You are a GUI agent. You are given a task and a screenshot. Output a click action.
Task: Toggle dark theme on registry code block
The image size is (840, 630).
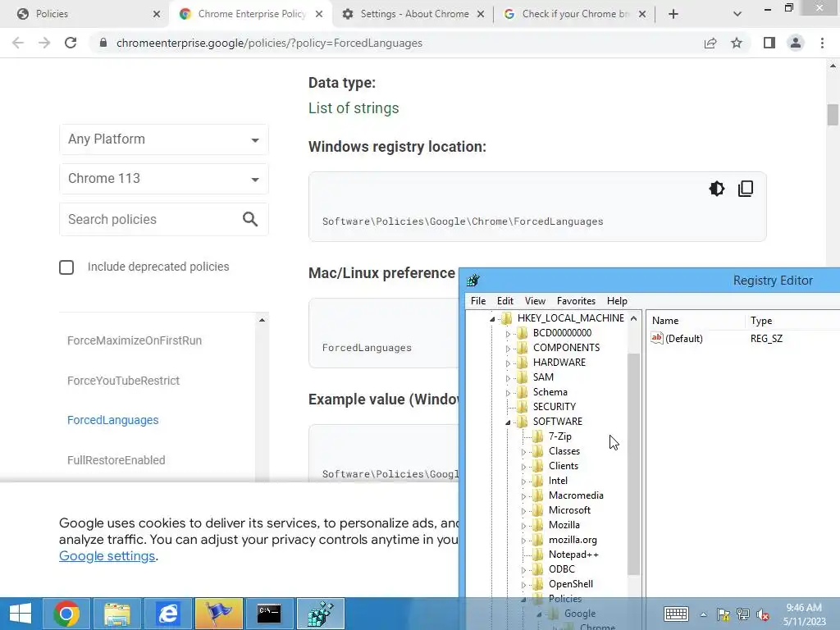[717, 189]
